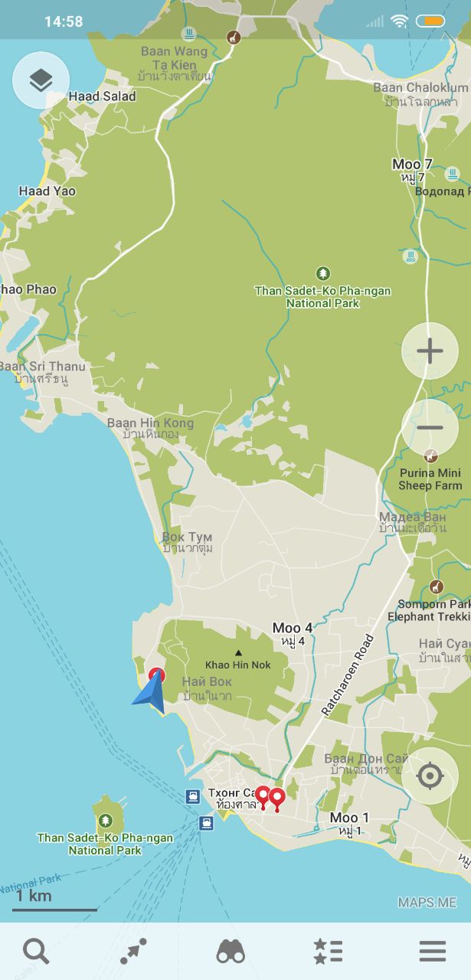The image size is (471, 980).
Task: Open discovery binoculars icon
Action: (x=231, y=951)
